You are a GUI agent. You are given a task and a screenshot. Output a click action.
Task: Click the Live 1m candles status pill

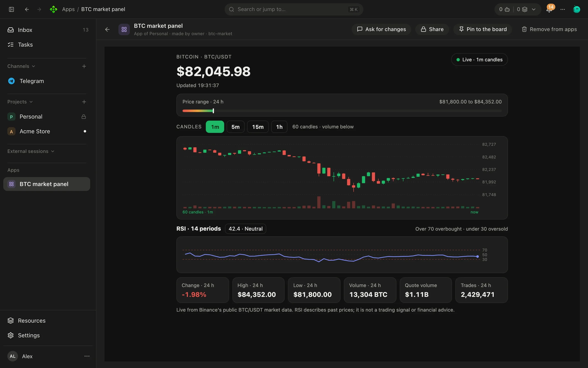coord(479,60)
